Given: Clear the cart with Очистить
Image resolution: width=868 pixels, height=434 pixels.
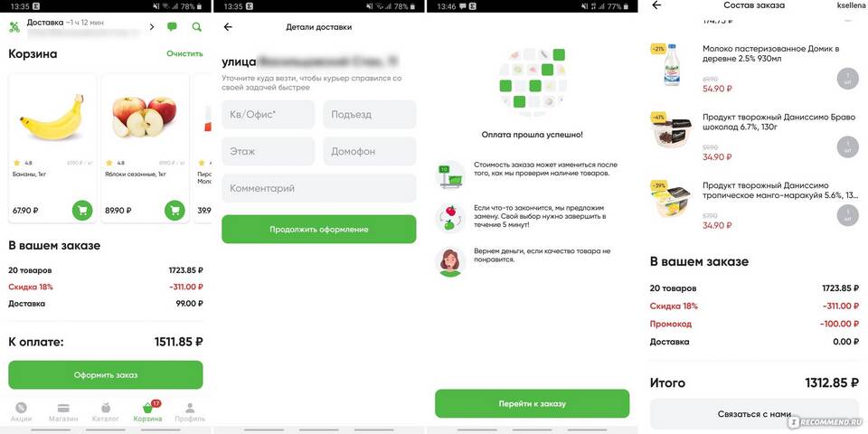Looking at the screenshot, I should (184, 53).
